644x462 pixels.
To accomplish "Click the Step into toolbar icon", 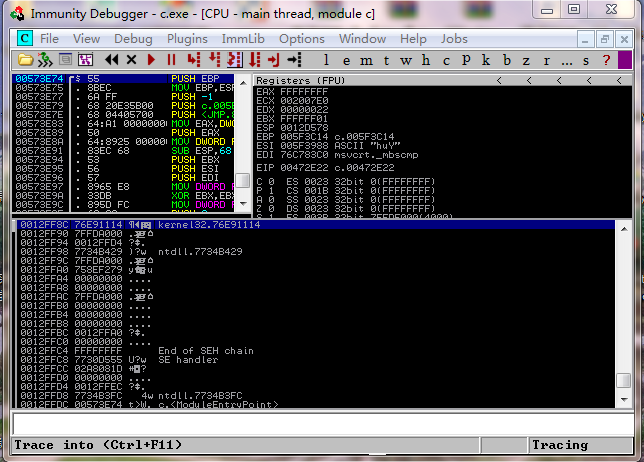I will pyautogui.click(x=193, y=60).
